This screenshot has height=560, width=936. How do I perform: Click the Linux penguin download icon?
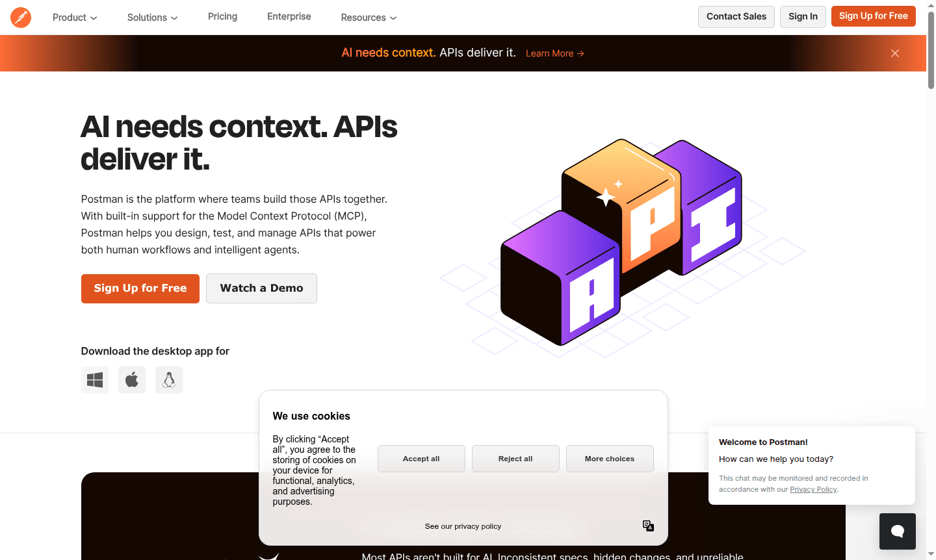[x=168, y=379]
